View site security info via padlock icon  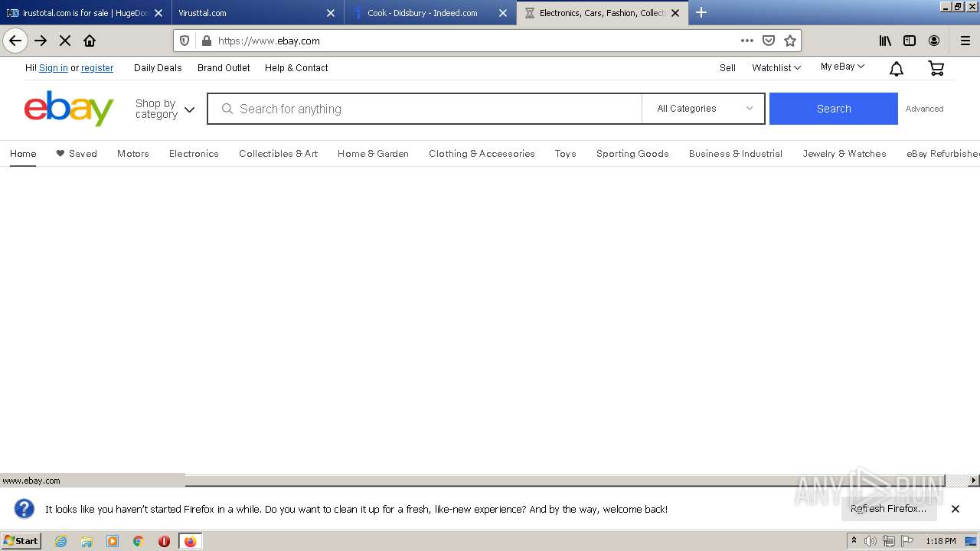pos(205,41)
